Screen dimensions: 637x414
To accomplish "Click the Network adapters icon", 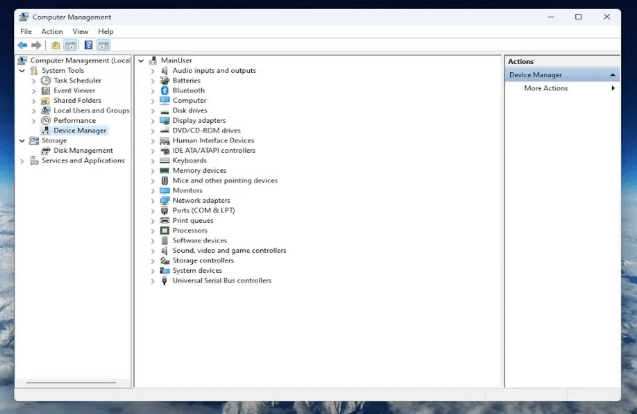I will 165,200.
